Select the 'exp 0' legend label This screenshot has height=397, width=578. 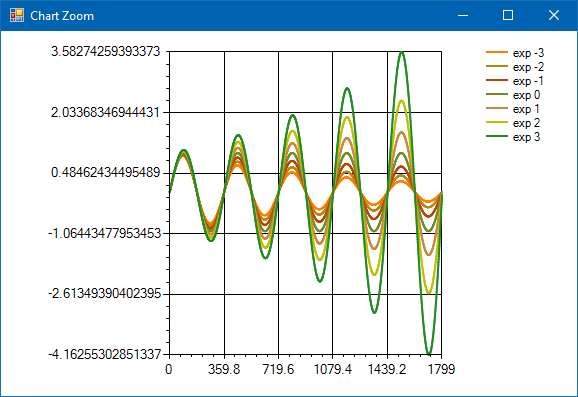[526, 95]
